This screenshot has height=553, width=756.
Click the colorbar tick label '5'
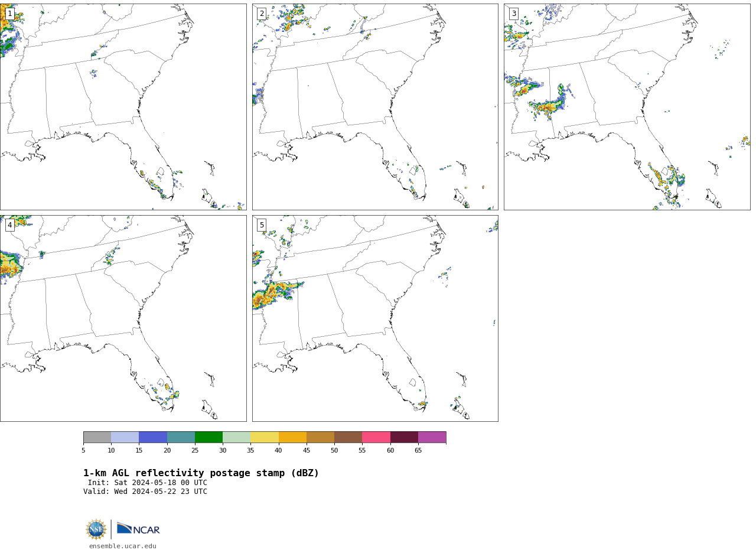[x=83, y=451]
